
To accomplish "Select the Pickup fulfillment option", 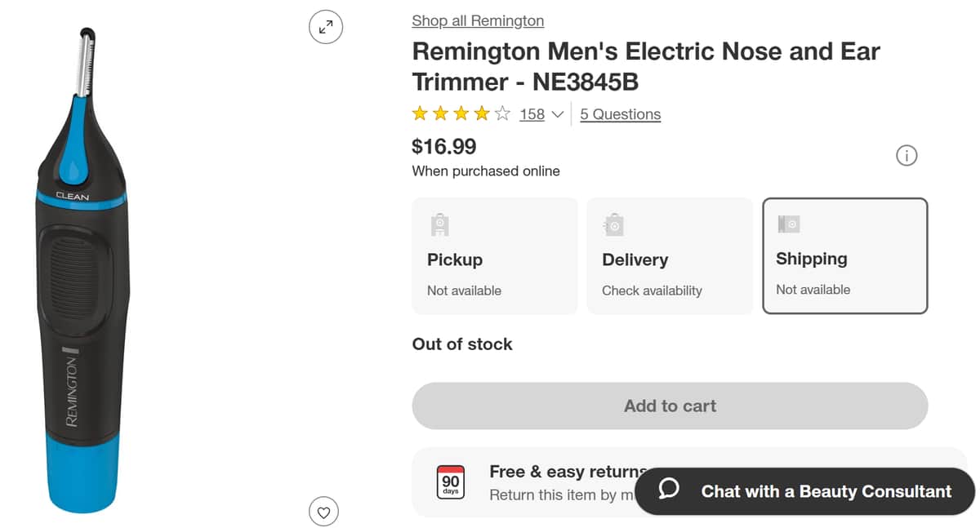I will click(495, 256).
